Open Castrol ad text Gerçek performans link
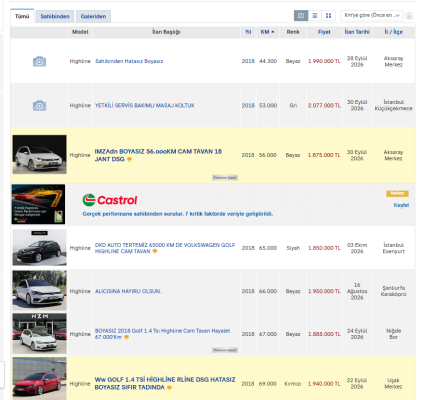423x400 pixels. click(178, 214)
